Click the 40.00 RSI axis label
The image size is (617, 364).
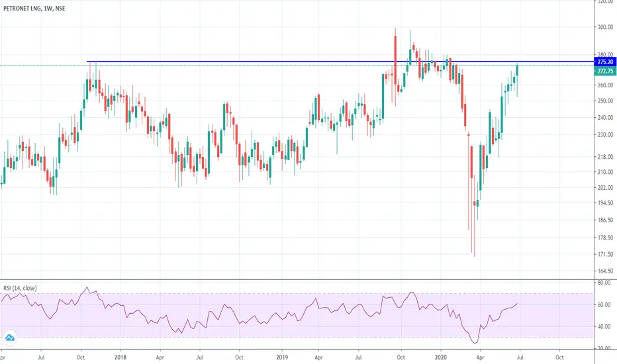click(x=604, y=327)
